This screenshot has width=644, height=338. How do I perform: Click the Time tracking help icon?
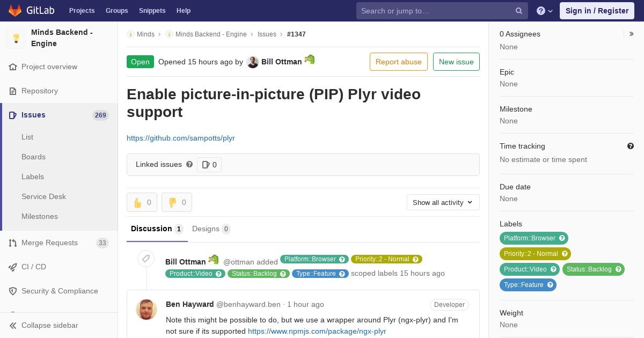click(x=631, y=146)
